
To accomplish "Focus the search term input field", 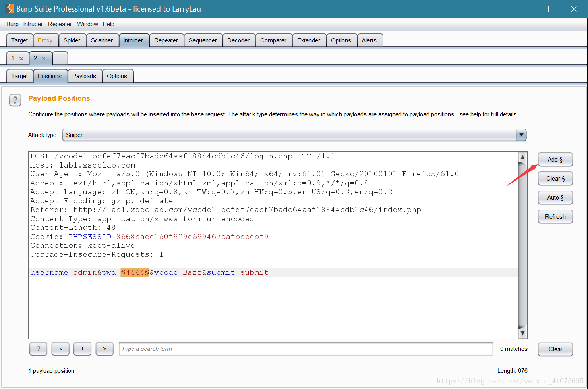I will tap(306, 349).
